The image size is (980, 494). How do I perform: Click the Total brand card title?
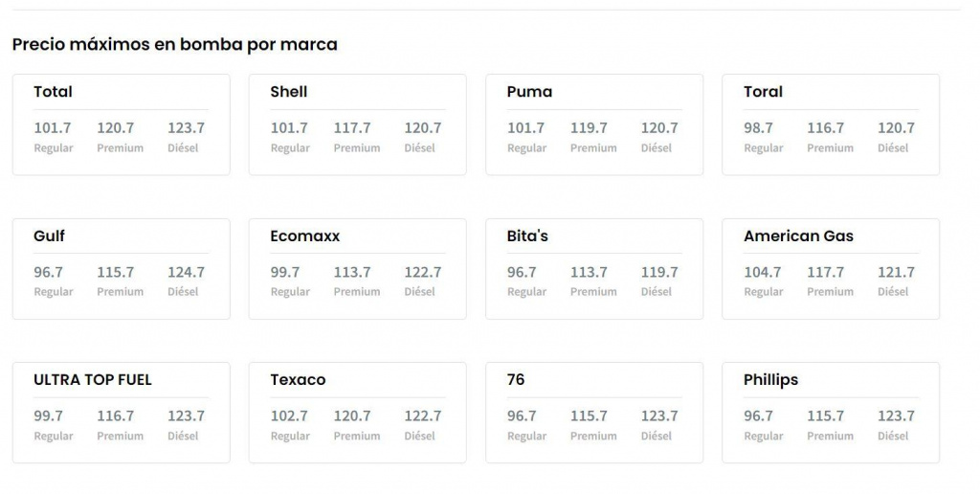coord(53,92)
